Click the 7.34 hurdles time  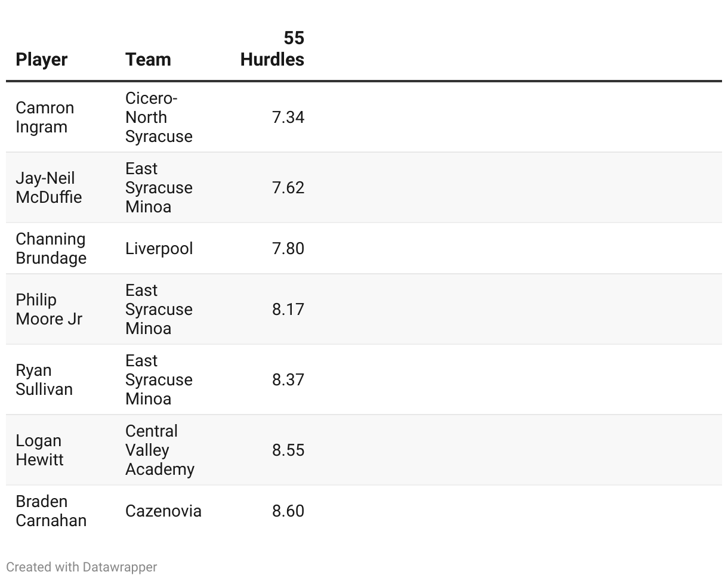288,118
